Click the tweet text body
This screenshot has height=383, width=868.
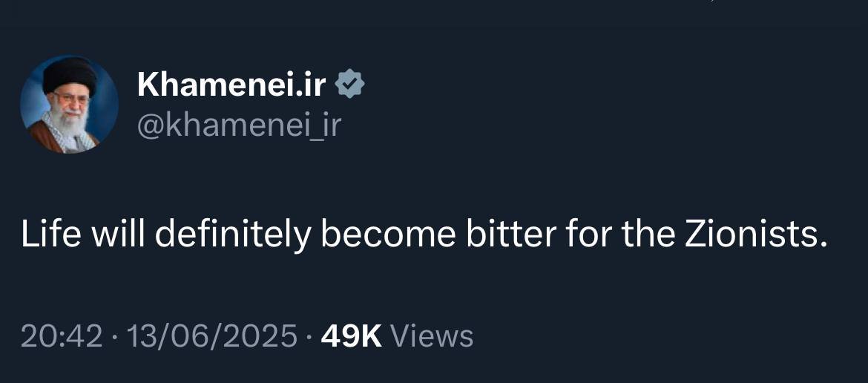(423, 235)
